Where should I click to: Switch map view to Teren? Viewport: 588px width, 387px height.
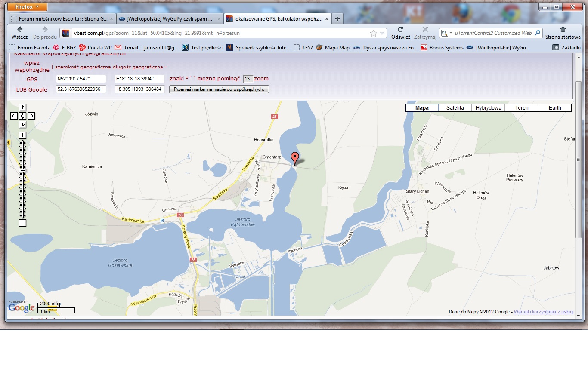tap(521, 108)
